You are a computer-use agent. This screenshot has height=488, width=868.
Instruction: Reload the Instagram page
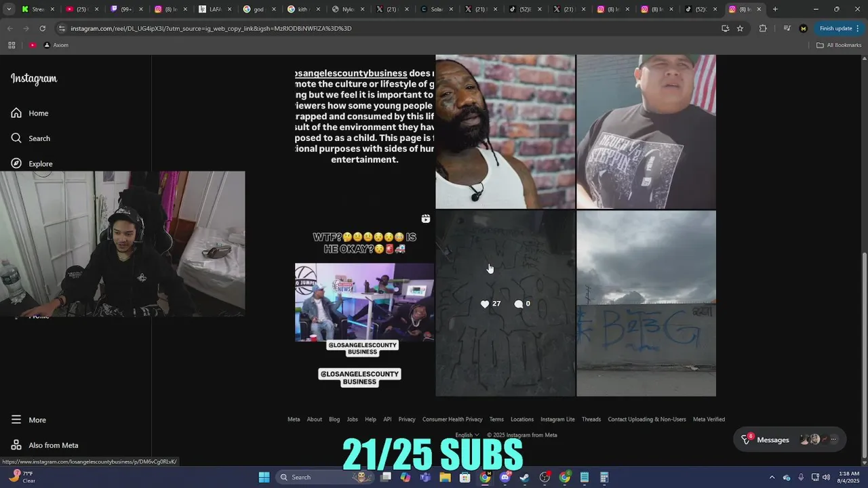click(43, 28)
